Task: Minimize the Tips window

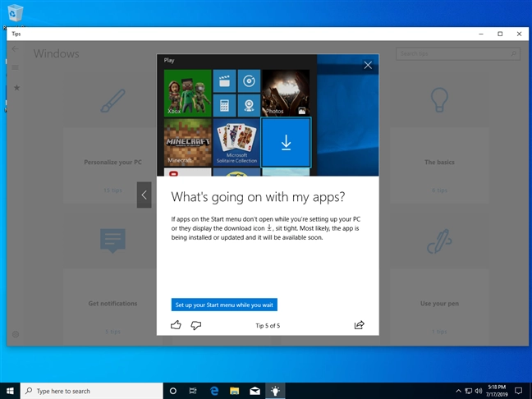Action: coord(481,34)
